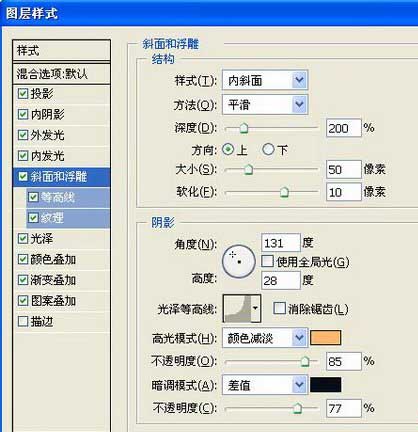418x432 pixels.
Task: Uncheck the 外发光 effect checkbox
Action: click(x=23, y=135)
